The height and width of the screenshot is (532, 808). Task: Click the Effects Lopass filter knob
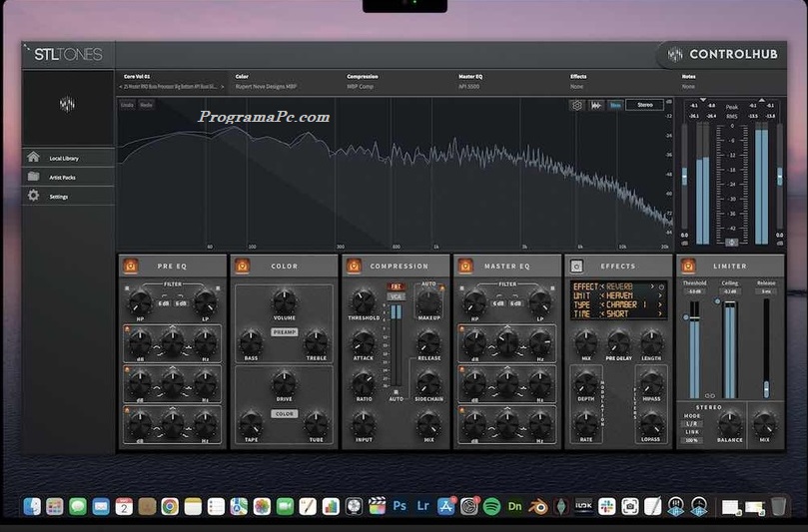[651, 424]
